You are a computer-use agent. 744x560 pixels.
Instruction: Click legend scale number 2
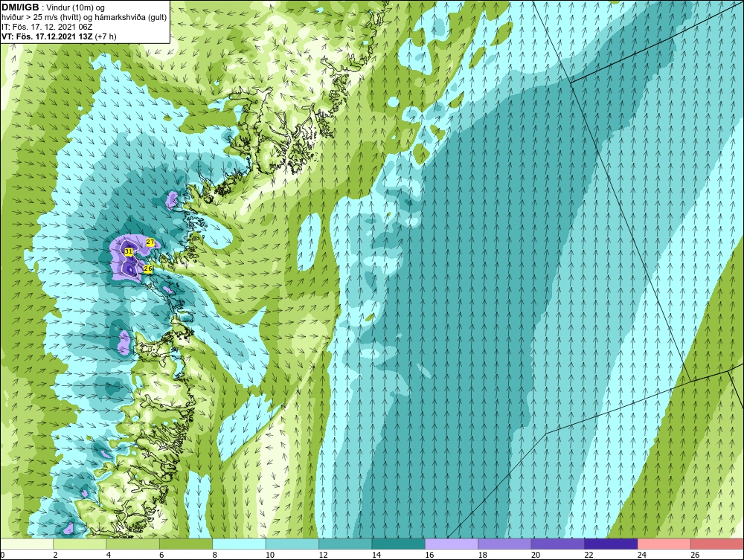[55, 555]
